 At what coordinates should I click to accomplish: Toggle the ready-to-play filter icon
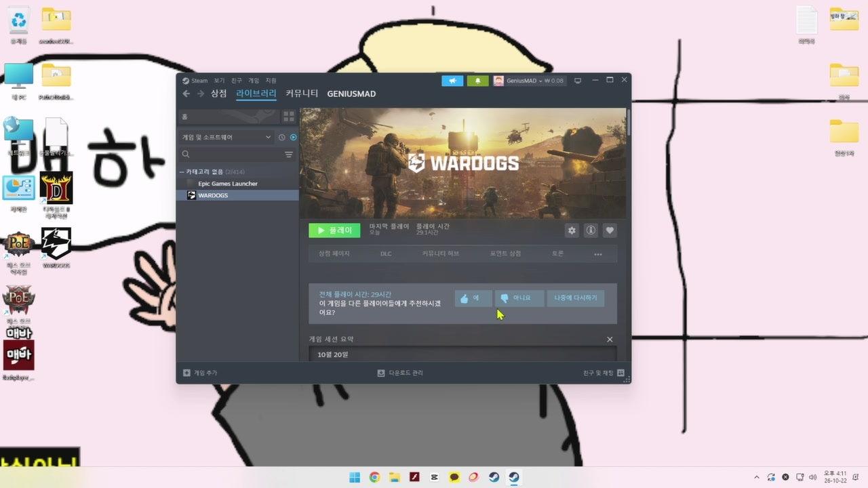294,137
